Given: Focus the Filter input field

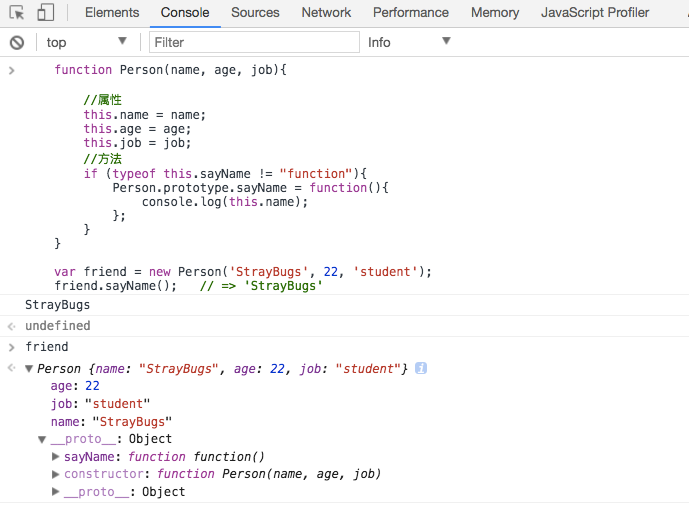Looking at the screenshot, I should click(x=254, y=42).
